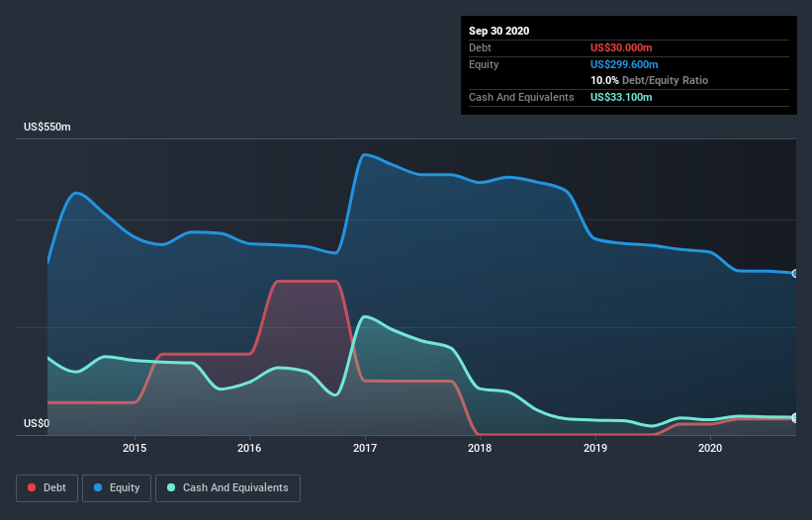Image resolution: width=812 pixels, height=520 pixels.
Task: Click the Equity endpoint marker at Sep 2020
Action: pyautogui.click(x=795, y=273)
